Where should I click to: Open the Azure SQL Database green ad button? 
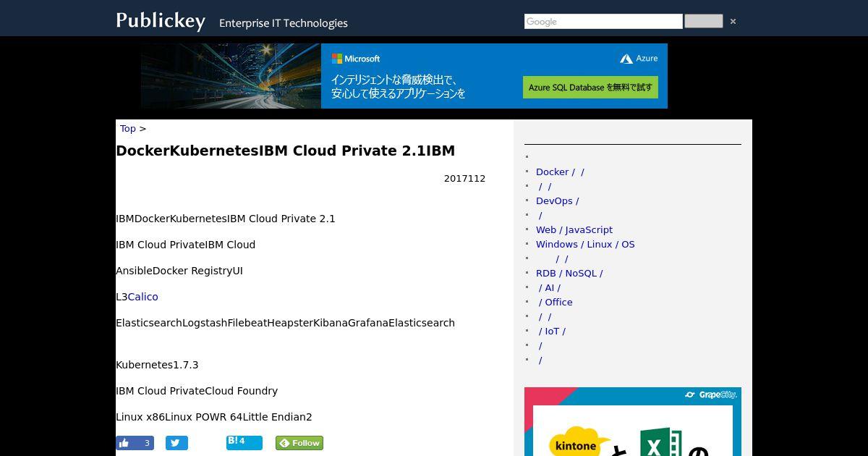point(590,87)
